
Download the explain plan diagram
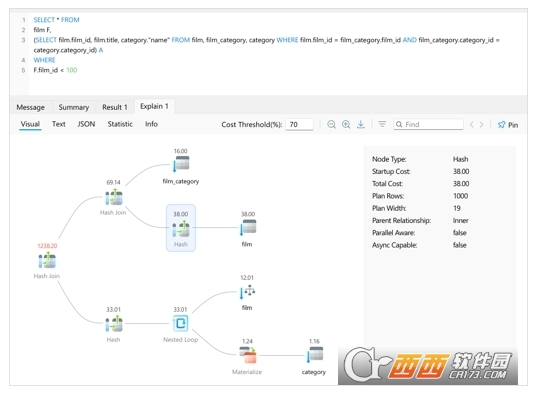click(361, 125)
